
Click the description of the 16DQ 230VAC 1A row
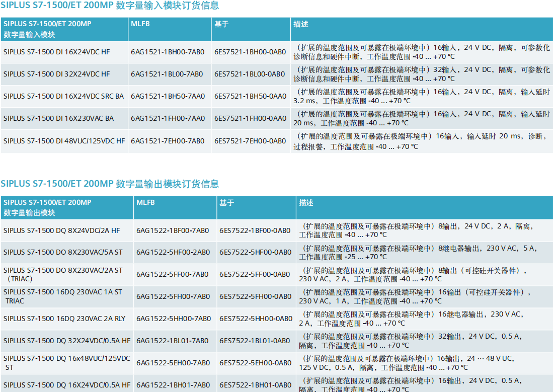(415, 297)
